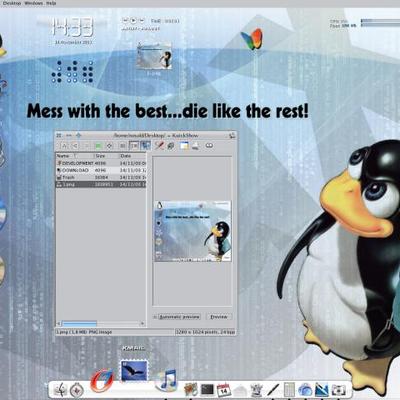Viewport: 400px width, 400px height.
Task: Launch the music note player in the dock
Action: click(167, 380)
